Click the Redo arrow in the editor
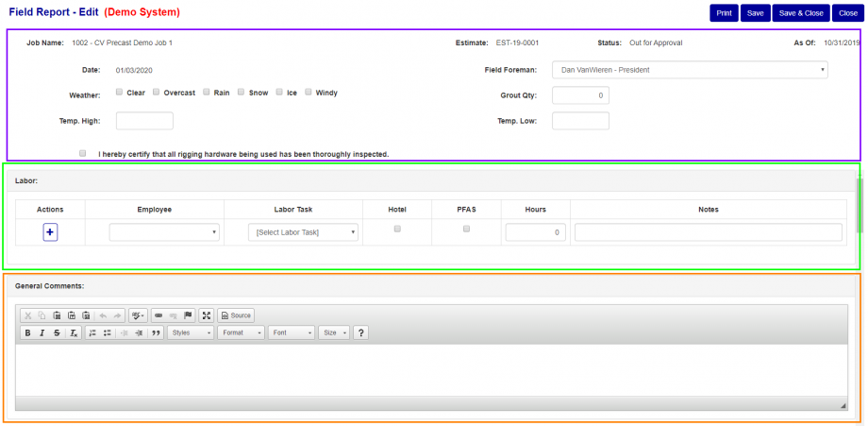The height and width of the screenshot is (426, 868). pyautogui.click(x=117, y=315)
